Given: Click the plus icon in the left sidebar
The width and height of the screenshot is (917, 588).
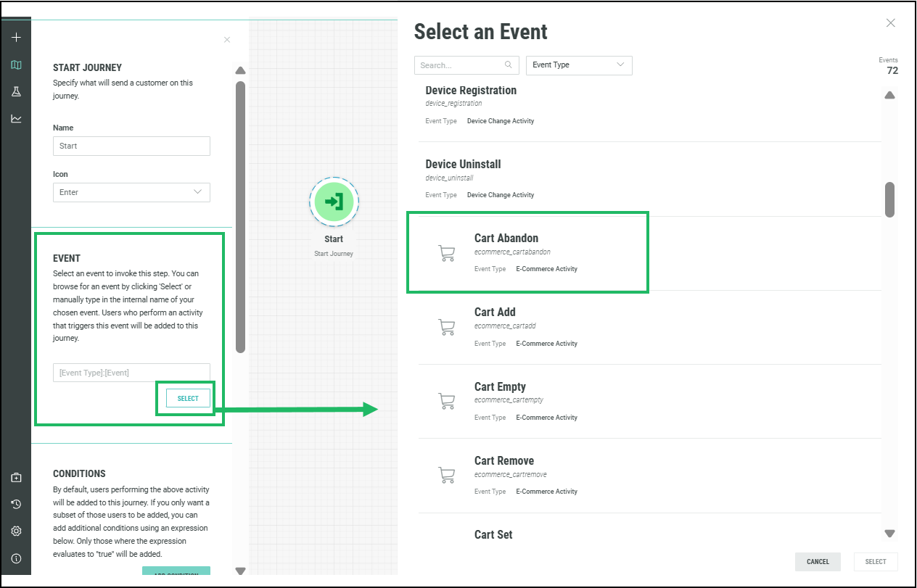Looking at the screenshot, I should (16, 38).
